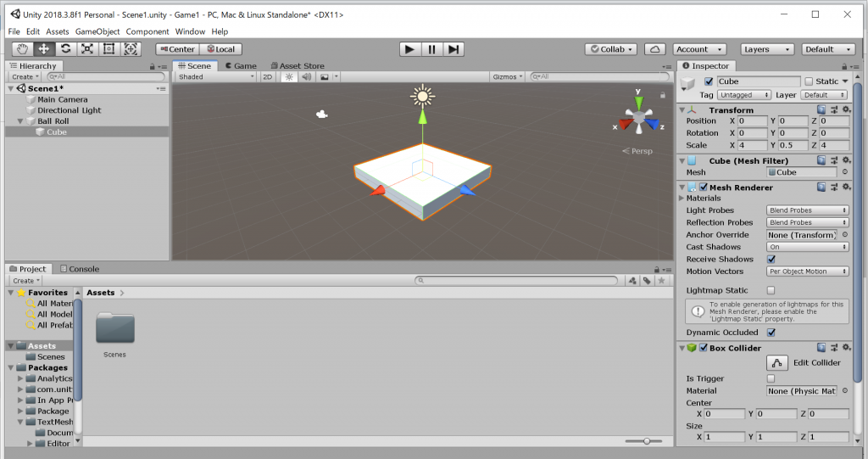The height and width of the screenshot is (459, 868).
Task: Toggle 2D scene view mode
Action: click(267, 77)
